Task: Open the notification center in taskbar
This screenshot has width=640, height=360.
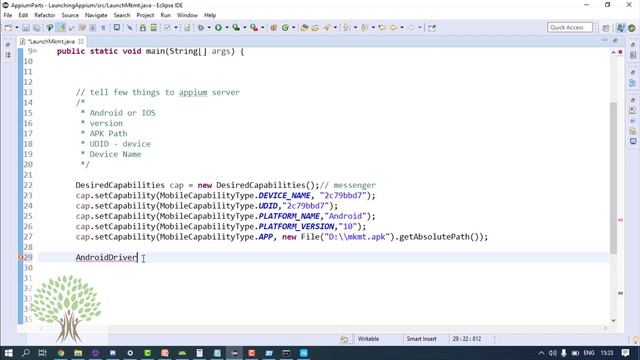Action: click(626, 353)
